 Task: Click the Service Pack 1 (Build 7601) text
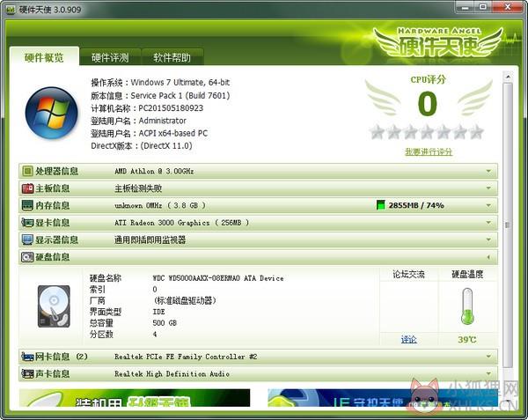click(x=180, y=96)
